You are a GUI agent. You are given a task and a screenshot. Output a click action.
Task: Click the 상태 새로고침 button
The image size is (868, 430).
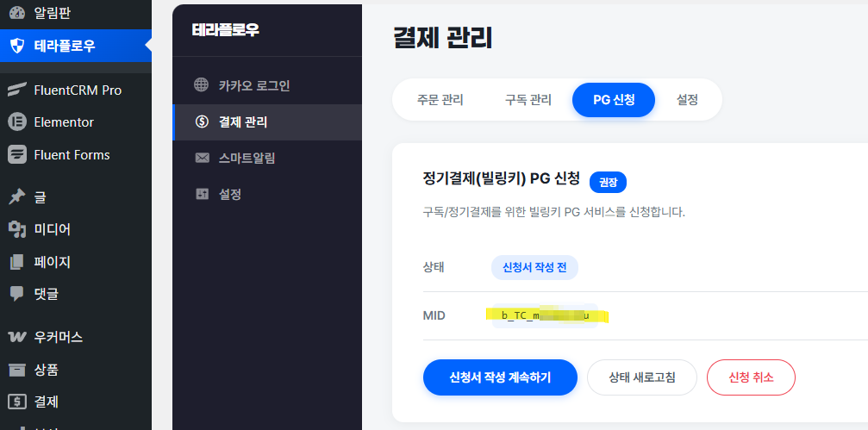641,377
